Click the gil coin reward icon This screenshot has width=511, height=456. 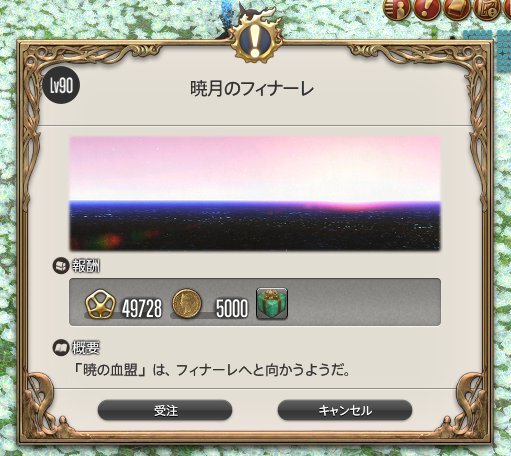click(186, 304)
